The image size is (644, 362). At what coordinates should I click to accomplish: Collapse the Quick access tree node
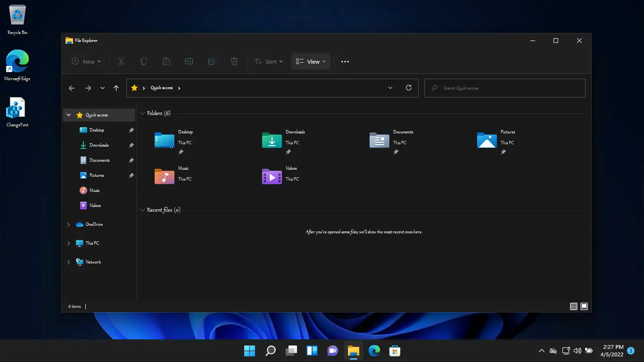point(68,115)
